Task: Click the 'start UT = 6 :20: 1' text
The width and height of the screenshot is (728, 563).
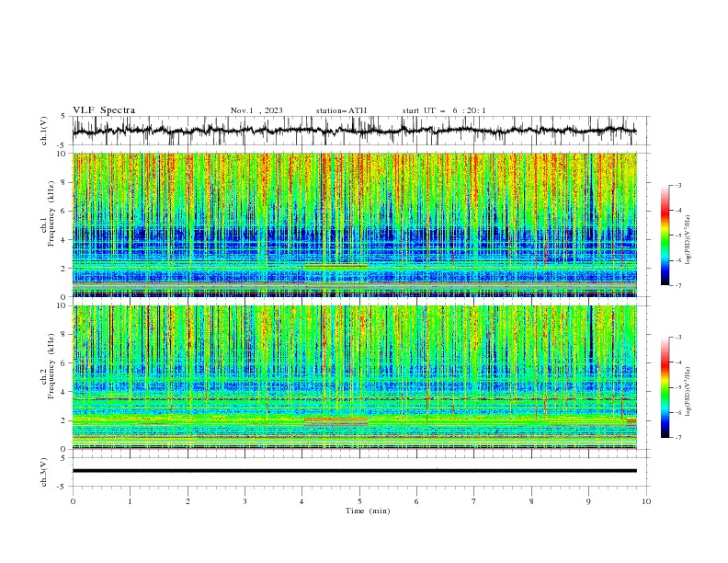Action: click(x=444, y=110)
